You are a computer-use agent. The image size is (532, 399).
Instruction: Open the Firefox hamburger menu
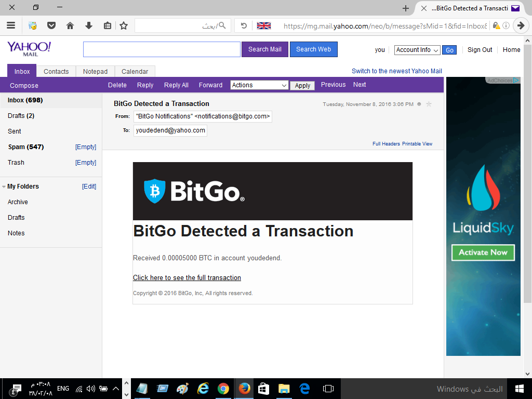(x=11, y=25)
